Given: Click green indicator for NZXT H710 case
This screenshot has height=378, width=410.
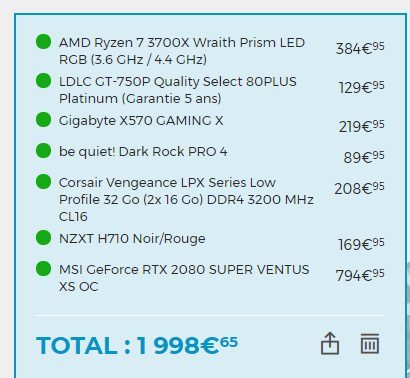Looking at the screenshot, I should pos(43,238).
